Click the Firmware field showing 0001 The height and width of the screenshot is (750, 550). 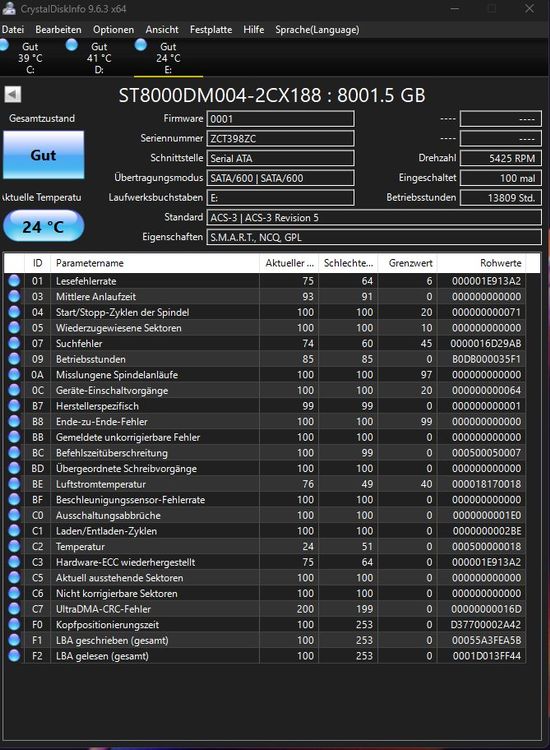tap(280, 119)
